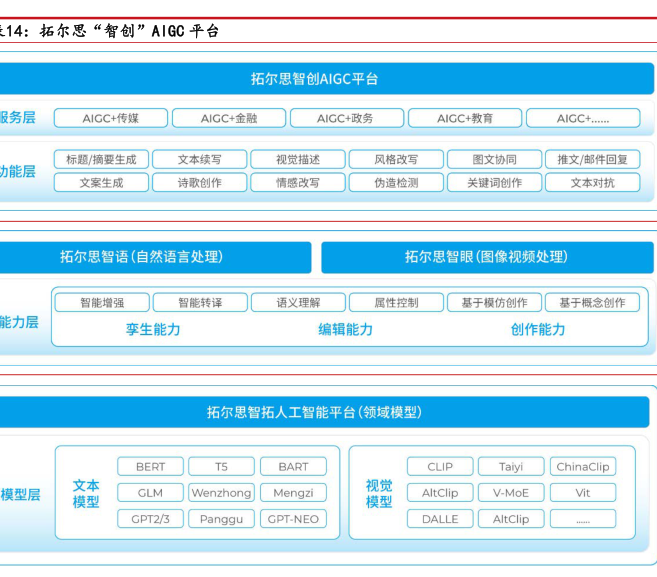
Task: Click the 文案生成 function box
Action: 101,183
